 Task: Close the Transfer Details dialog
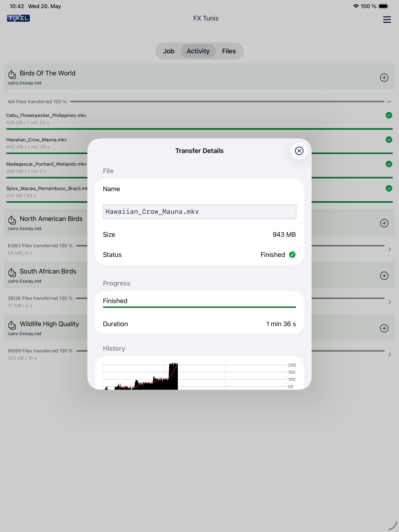pos(299,151)
